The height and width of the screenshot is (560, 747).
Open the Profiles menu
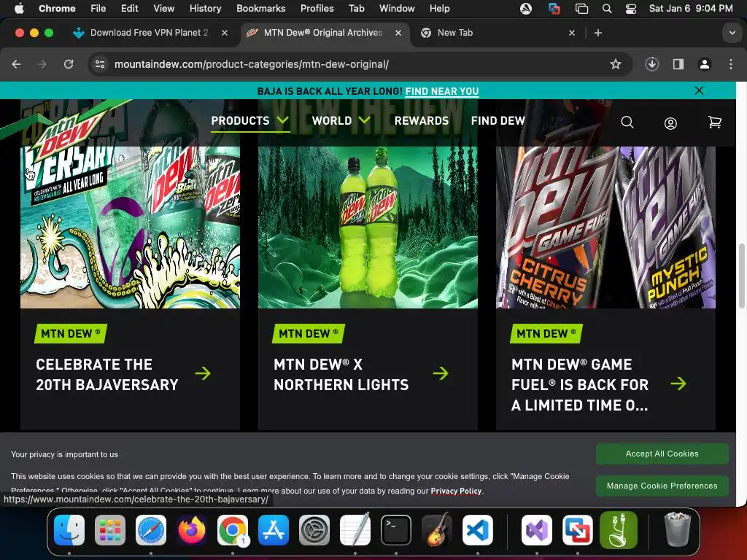(317, 8)
